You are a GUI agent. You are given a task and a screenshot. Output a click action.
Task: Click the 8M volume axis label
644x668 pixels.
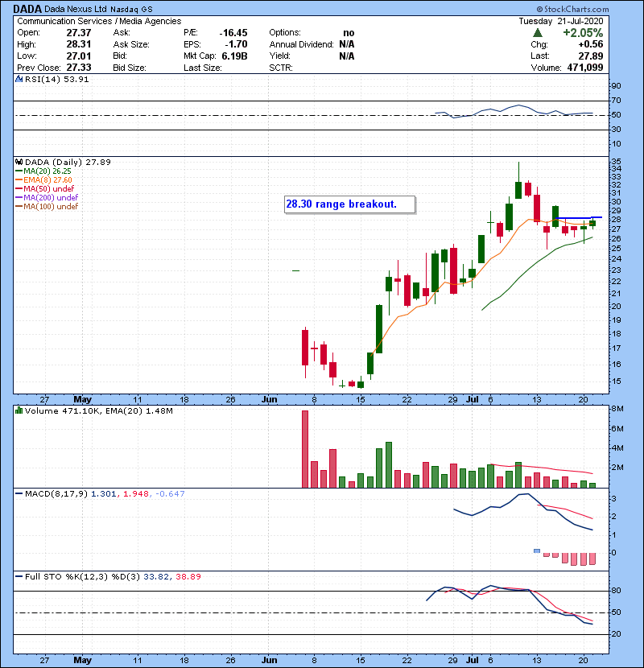point(617,409)
